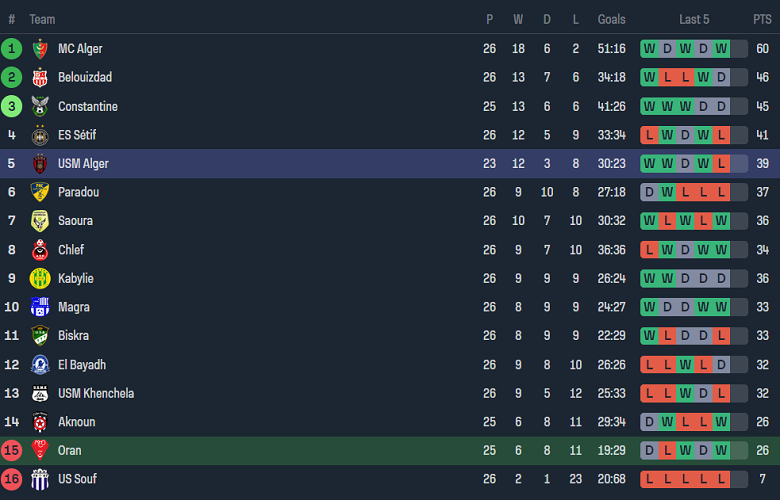Click MC Alger's first win result in Last 5
The width and height of the screenshot is (780, 500).
pos(649,49)
